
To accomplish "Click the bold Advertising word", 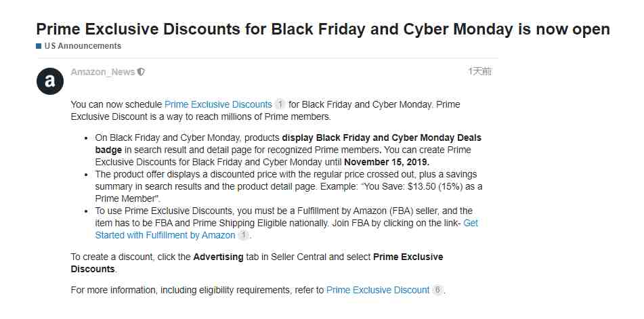I will [x=218, y=257].
